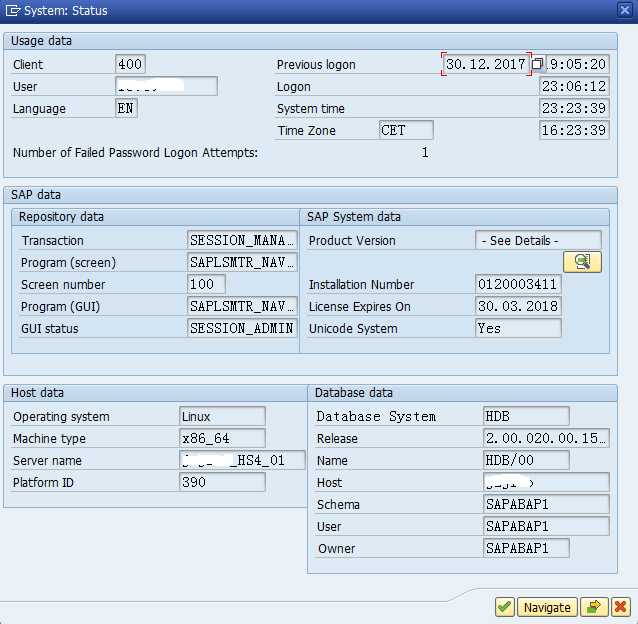The width and height of the screenshot is (638, 624).
Task: Select the Time Zone field CET
Action: click(x=406, y=130)
